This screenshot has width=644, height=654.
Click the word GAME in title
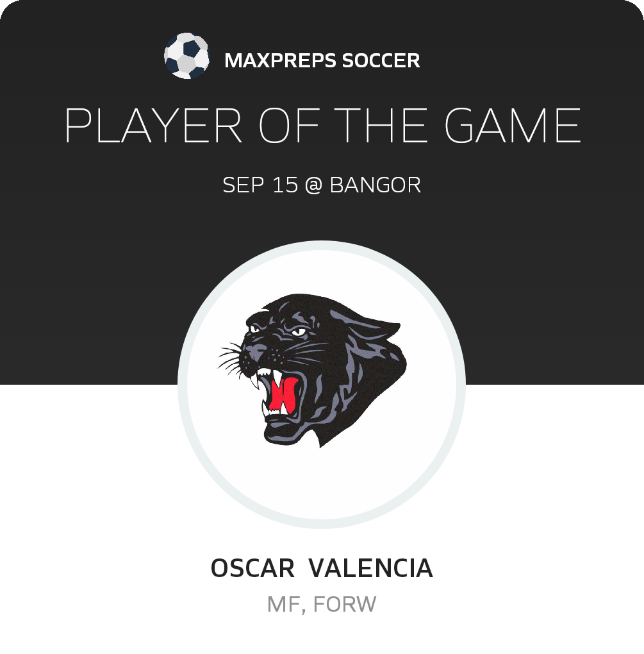click(512, 125)
